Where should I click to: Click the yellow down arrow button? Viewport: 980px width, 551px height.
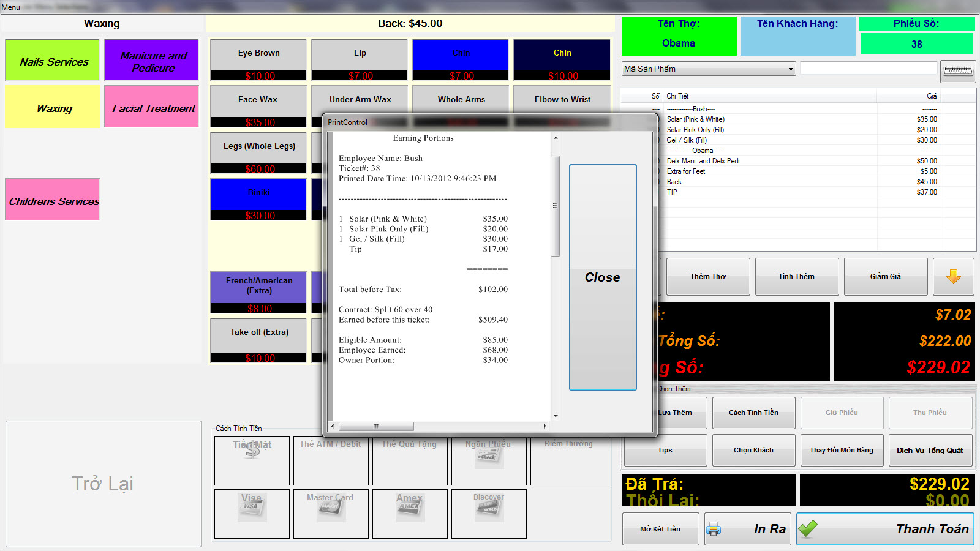[x=953, y=277]
